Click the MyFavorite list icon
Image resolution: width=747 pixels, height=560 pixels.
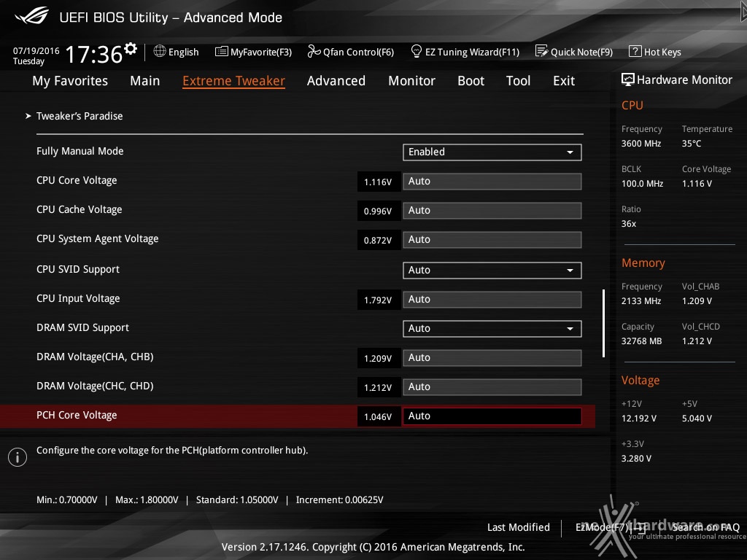point(222,52)
